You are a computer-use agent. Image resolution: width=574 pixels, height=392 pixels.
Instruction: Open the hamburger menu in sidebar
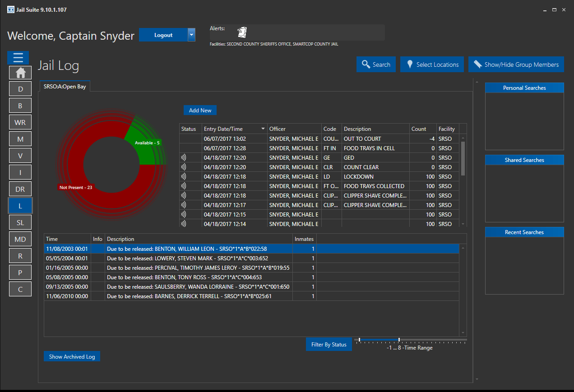[18, 58]
